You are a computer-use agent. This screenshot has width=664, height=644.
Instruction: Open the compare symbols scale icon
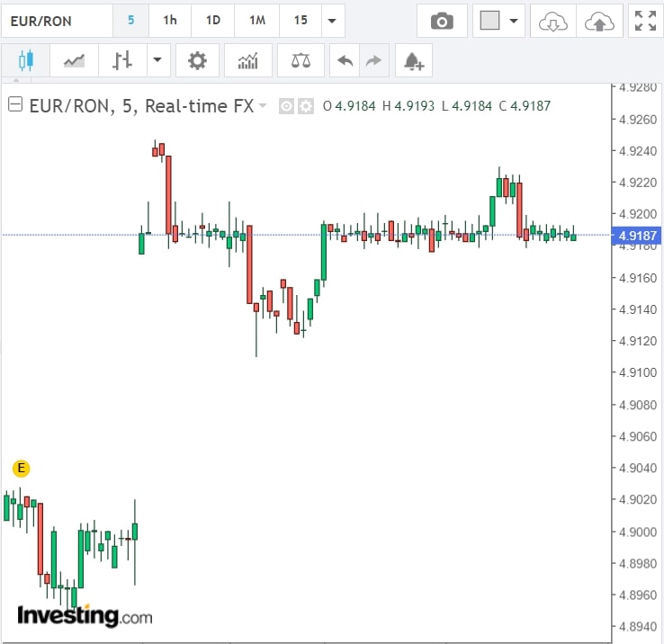pos(301,61)
